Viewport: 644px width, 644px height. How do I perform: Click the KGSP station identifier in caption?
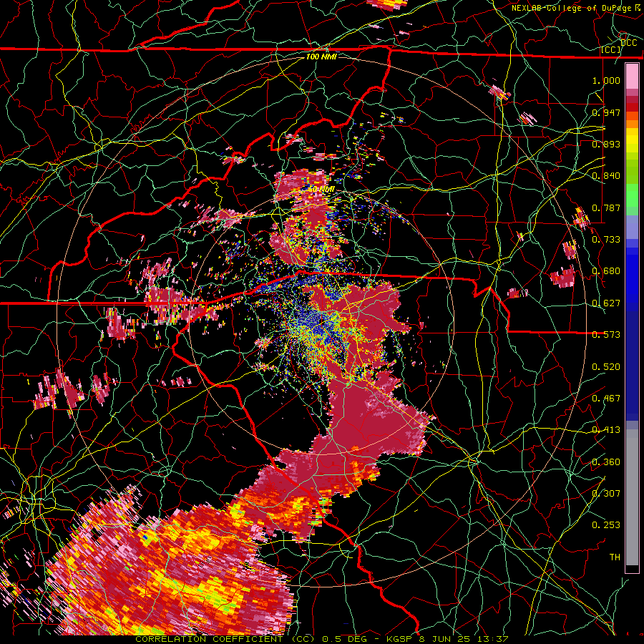coord(400,639)
